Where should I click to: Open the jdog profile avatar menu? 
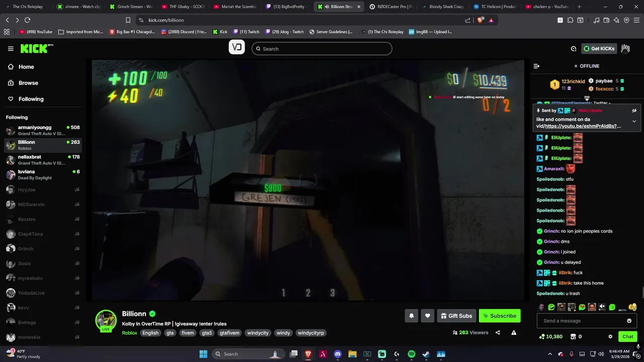625,49
